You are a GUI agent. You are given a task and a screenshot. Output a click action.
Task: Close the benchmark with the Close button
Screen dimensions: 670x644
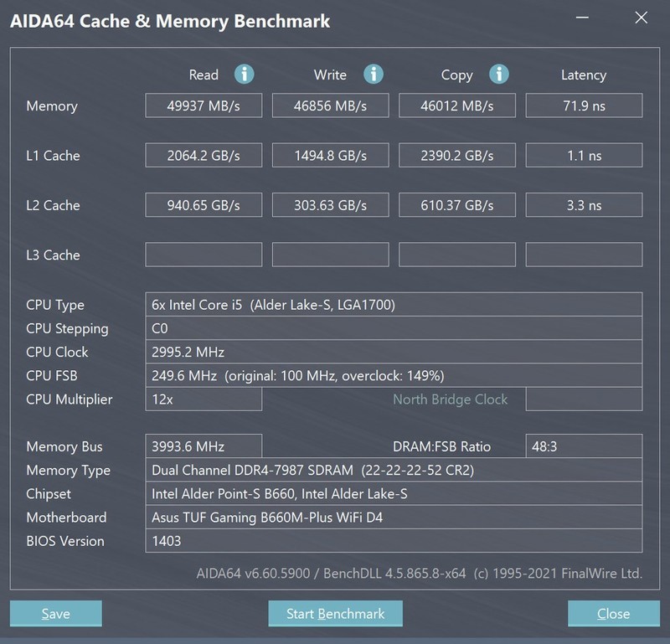(x=614, y=613)
